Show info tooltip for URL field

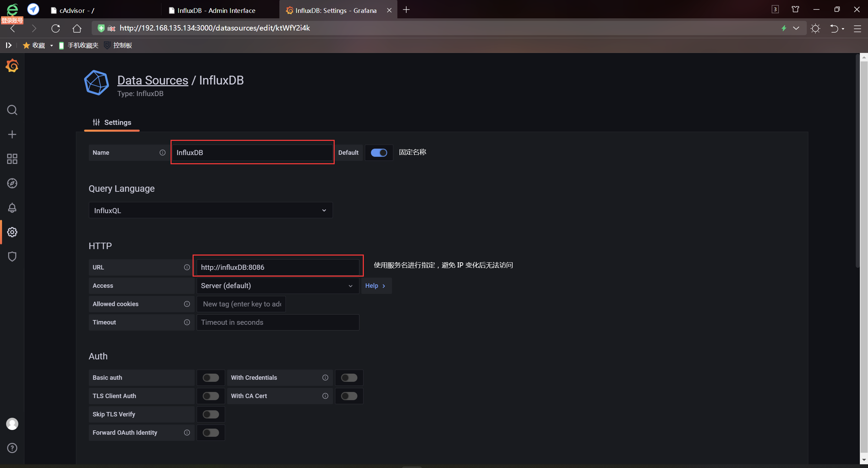187,267
